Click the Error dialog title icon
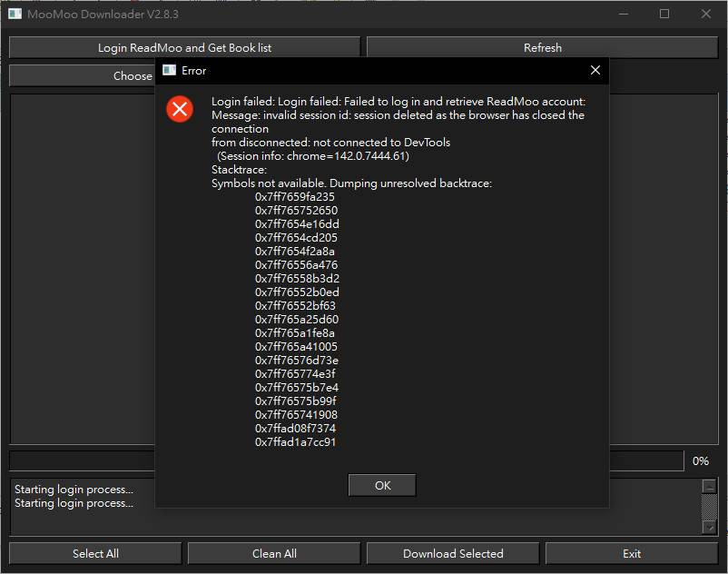728x574 pixels. [x=169, y=70]
